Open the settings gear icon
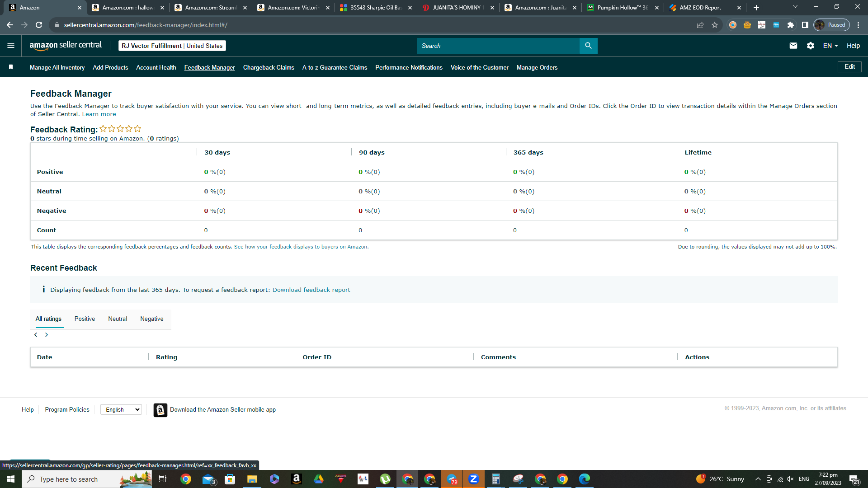Viewport: 868px width, 488px height. 810,46
